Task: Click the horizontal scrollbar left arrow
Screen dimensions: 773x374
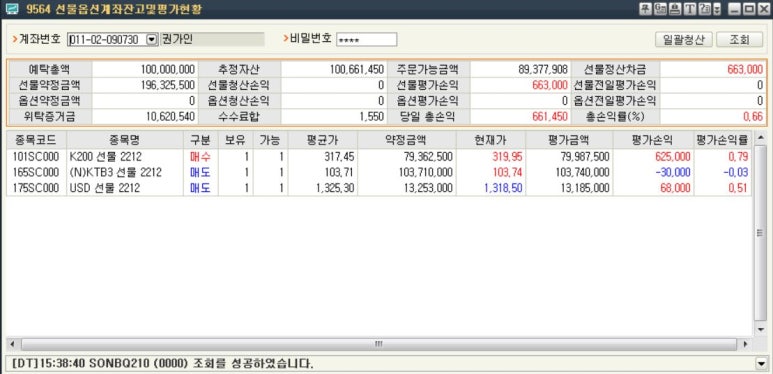Action: 12,343
